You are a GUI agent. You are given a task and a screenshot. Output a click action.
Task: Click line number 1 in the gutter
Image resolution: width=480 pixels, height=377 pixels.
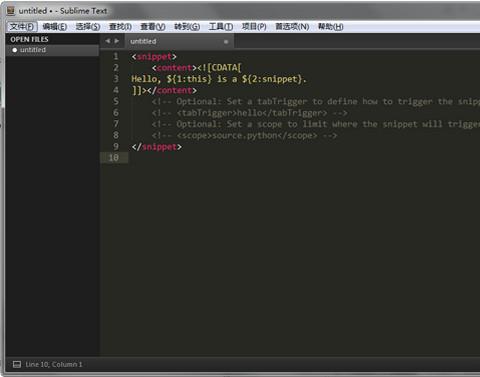116,56
